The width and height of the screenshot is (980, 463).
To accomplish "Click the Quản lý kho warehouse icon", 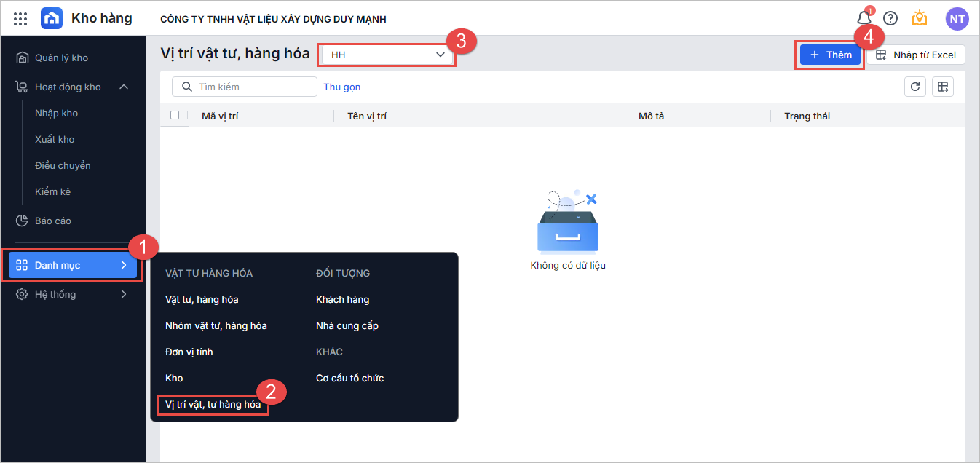I will [23, 58].
